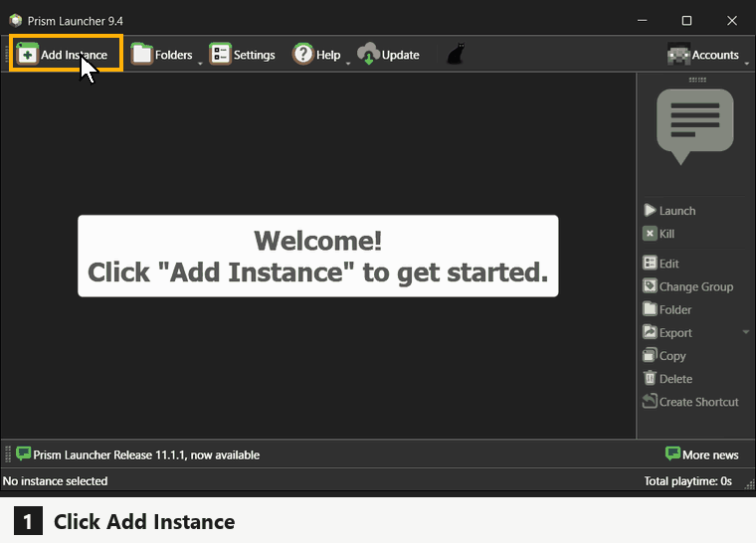
Task: Click Create Shortcut in the side panel
Action: pyautogui.click(x=690, y=402)
